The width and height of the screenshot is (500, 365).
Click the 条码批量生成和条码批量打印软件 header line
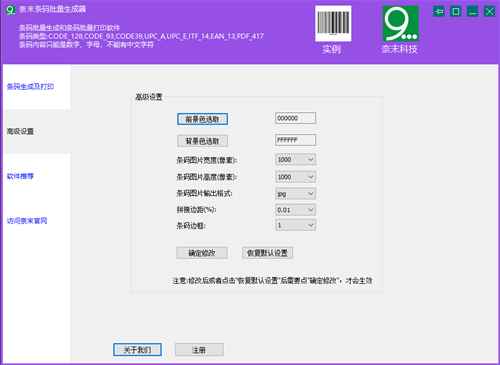tap(69, 28)
